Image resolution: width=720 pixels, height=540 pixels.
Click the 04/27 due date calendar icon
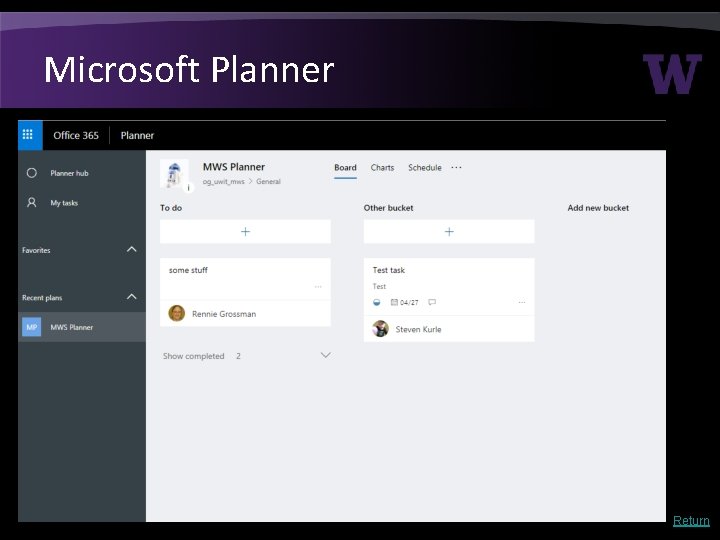394,302
